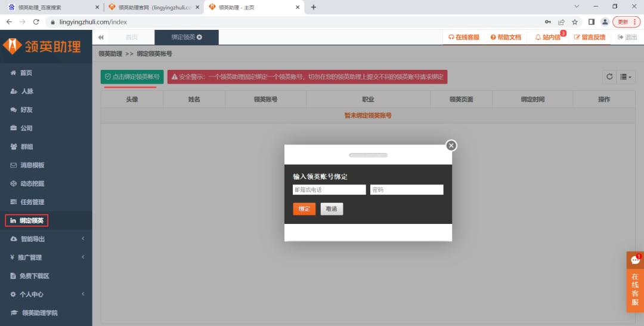Open the floating 在线客服 chat widget

click(635, 290)
